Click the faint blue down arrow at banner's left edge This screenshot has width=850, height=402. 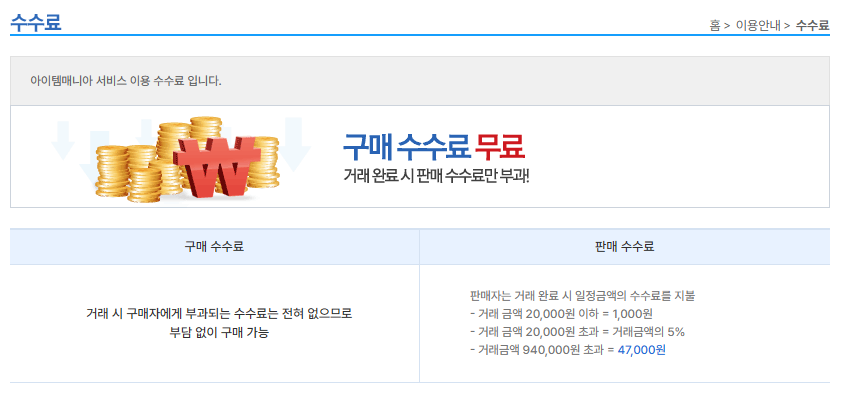[63, 140]
